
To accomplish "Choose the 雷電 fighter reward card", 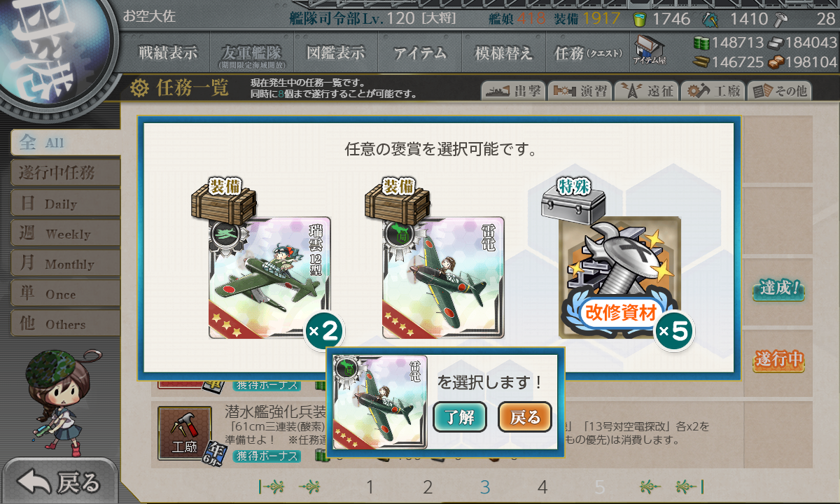I will point(443,278).
